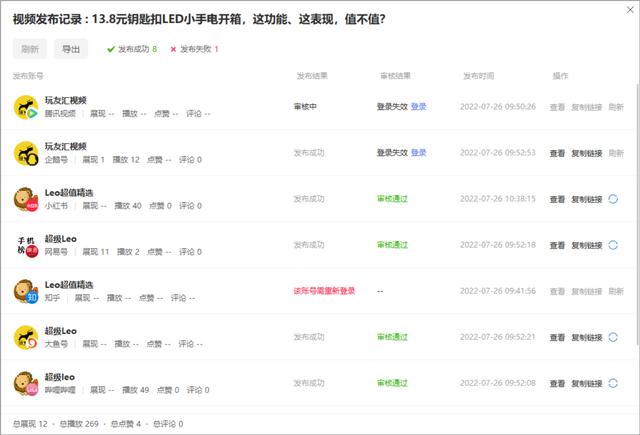Click the timestamp 2022-07-26 10:38:15

click(x=498, y=199)
